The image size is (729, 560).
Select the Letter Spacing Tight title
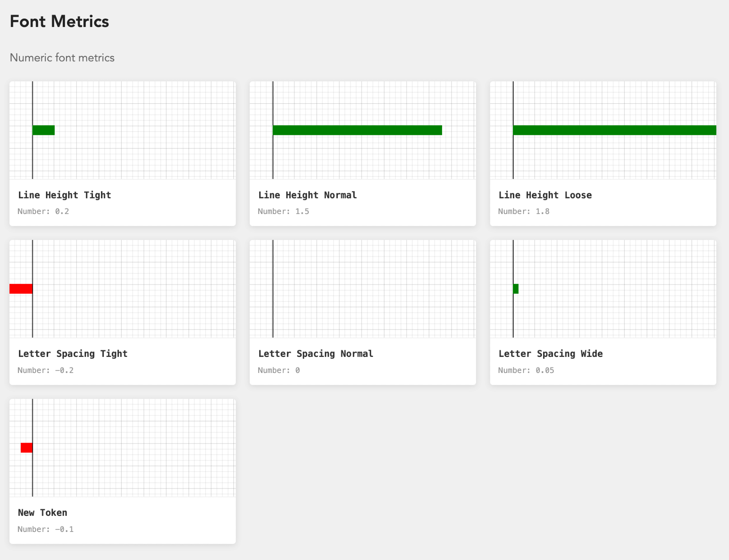pos(73,354)
